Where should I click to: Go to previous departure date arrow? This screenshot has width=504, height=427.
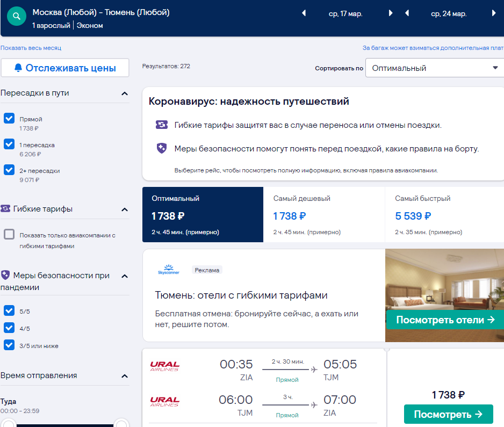click(304, 13)
